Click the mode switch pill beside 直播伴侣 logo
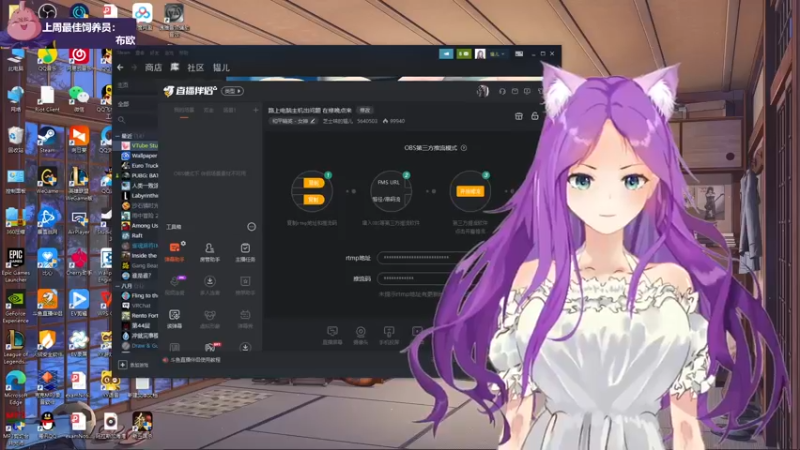 pos(233,91)
